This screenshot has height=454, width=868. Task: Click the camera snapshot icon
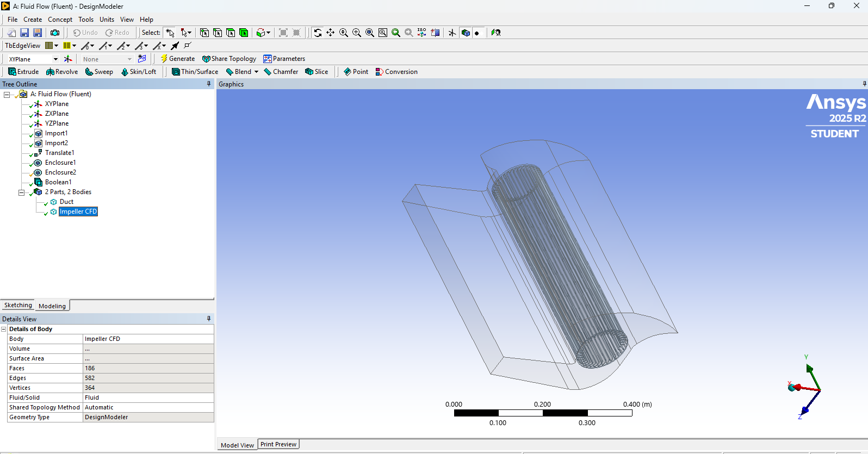[55, 33]
